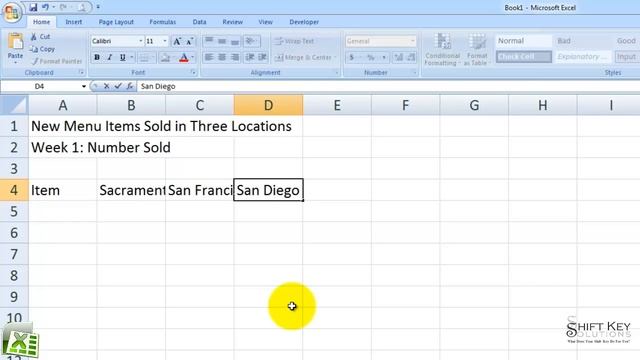Center text horizontally
The width and height of the screenshot is (640, 360).
(222, 58)
